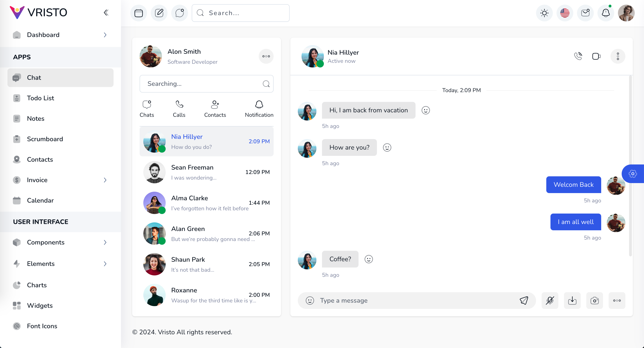644x348 pixels.
Task: Open the blue settings customizer gear tab
Action: (x=633, y=174)
